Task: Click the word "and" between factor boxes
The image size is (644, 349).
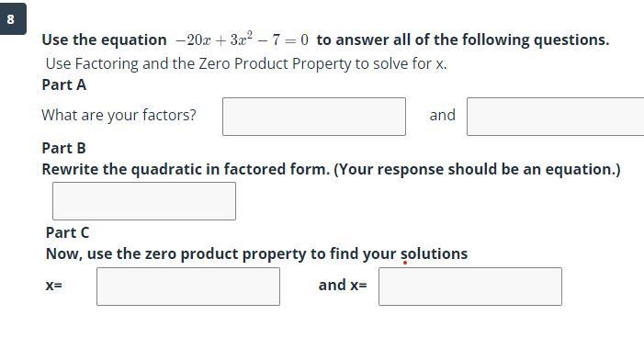Action: pyautogui.click(x=442, y=115)
